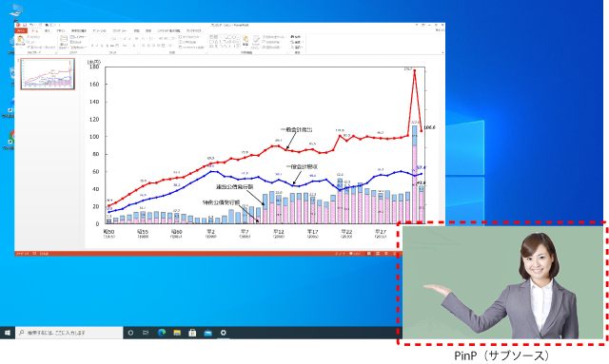Click the Save icon in quick access toolbar

tap(25, 25)
